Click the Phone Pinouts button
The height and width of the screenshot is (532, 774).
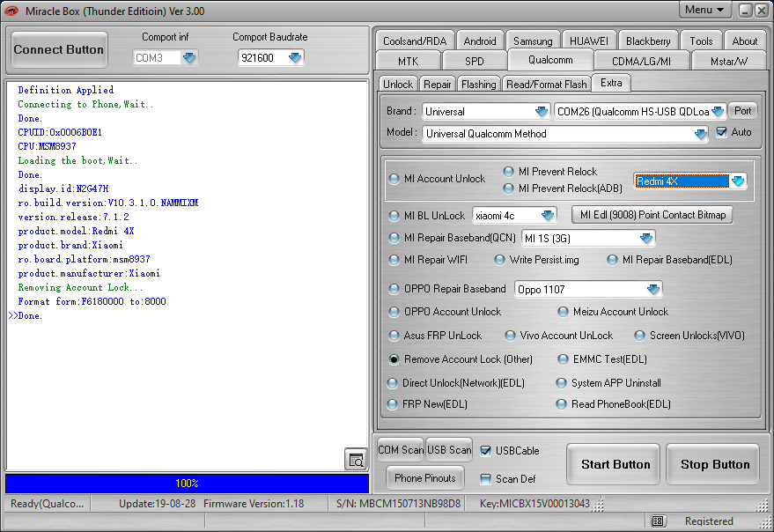pyautogui.click(x=425, y=477)
